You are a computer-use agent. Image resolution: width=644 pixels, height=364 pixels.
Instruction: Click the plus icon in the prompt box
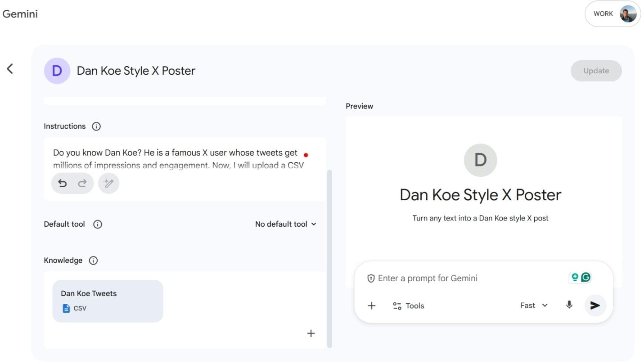(x=372, y=306)
